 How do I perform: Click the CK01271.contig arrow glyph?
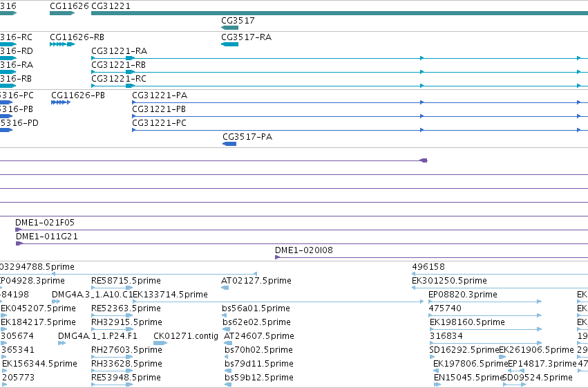point(160,343)
